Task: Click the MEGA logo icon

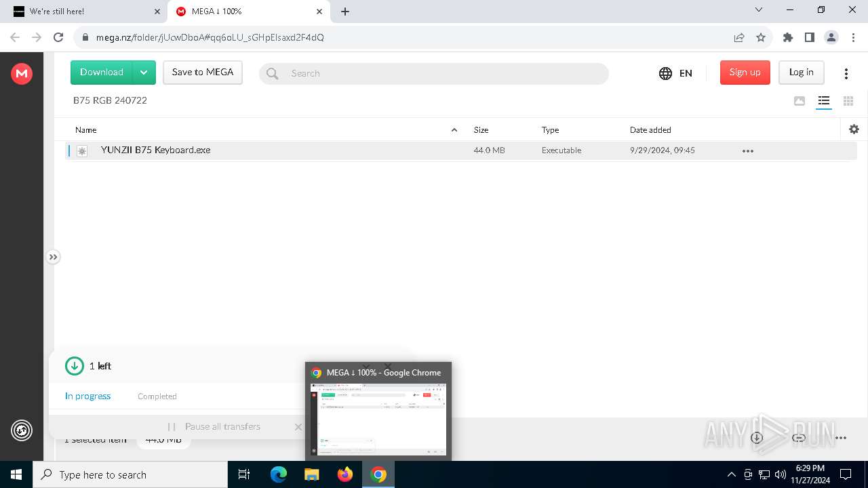Action: pos(22,73)
